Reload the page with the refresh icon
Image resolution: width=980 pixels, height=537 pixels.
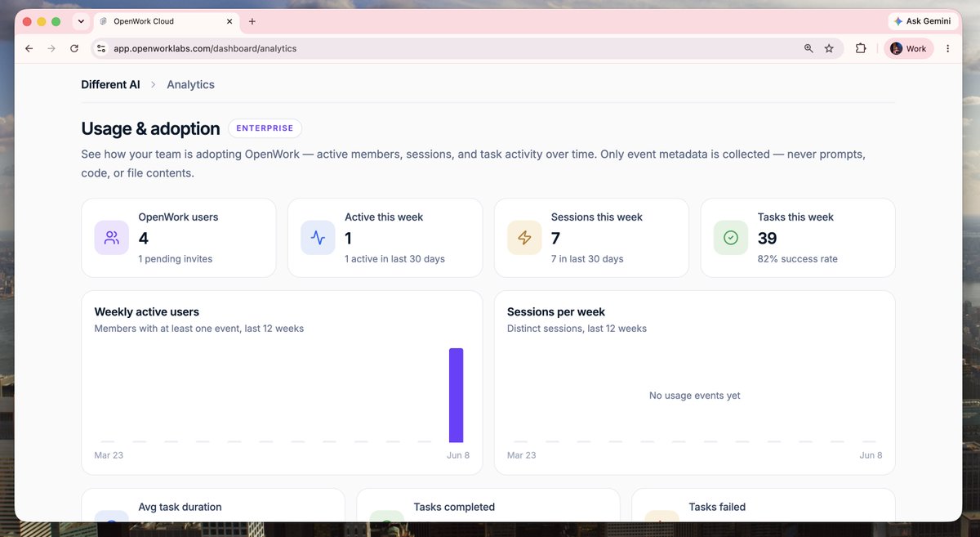point(74,48)
